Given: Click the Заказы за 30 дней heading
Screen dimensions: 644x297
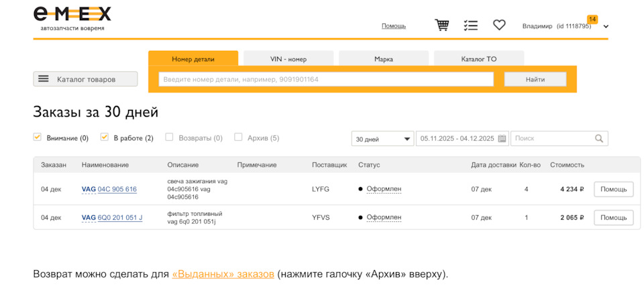Looking at the screenshot, I should click(x=96, y=112).
